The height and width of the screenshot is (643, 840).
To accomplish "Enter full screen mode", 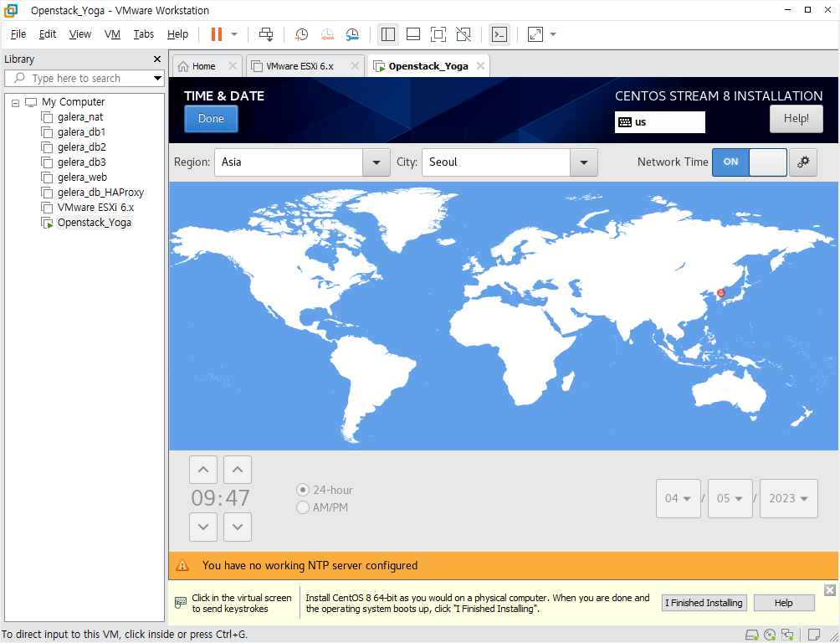I will point(438,34).
